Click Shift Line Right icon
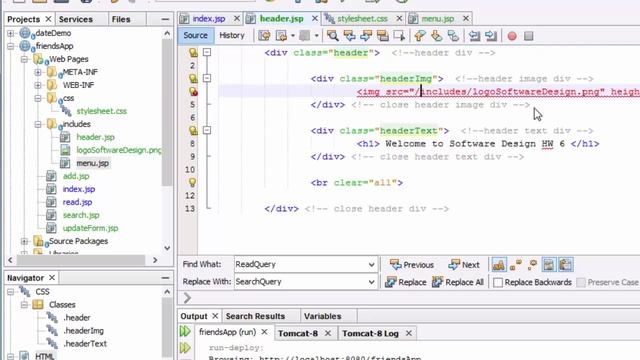640x360 pixels. click(491, 36)
